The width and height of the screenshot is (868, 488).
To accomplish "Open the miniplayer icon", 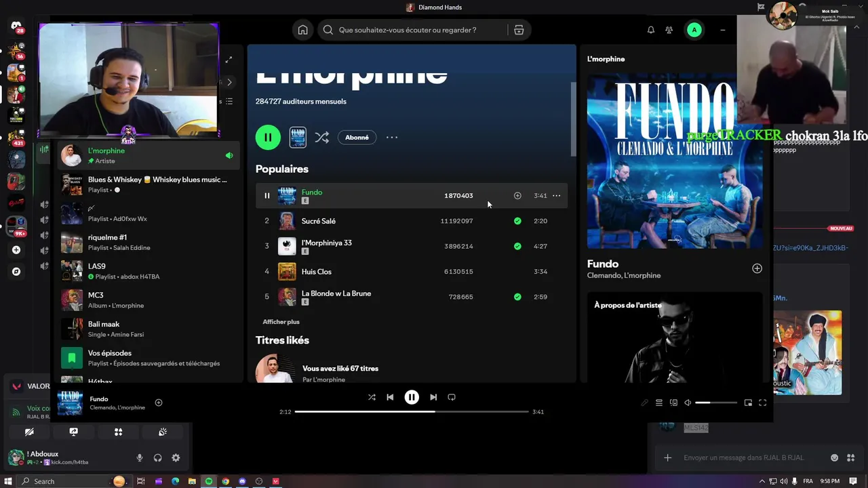I will [748, 403].
